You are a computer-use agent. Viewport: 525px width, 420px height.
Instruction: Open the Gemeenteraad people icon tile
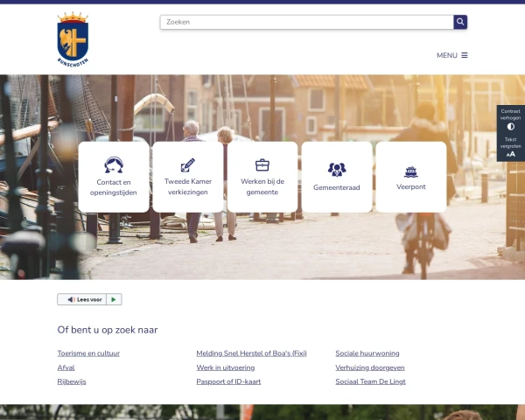337,177
